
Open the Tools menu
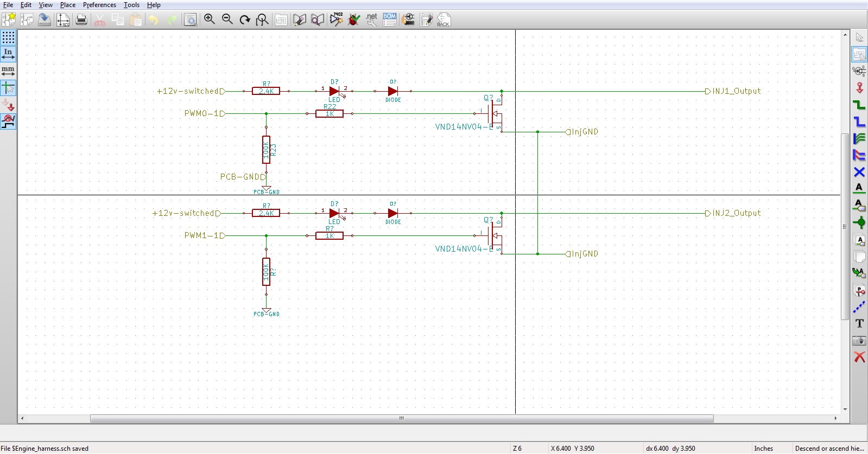(131, 5)
